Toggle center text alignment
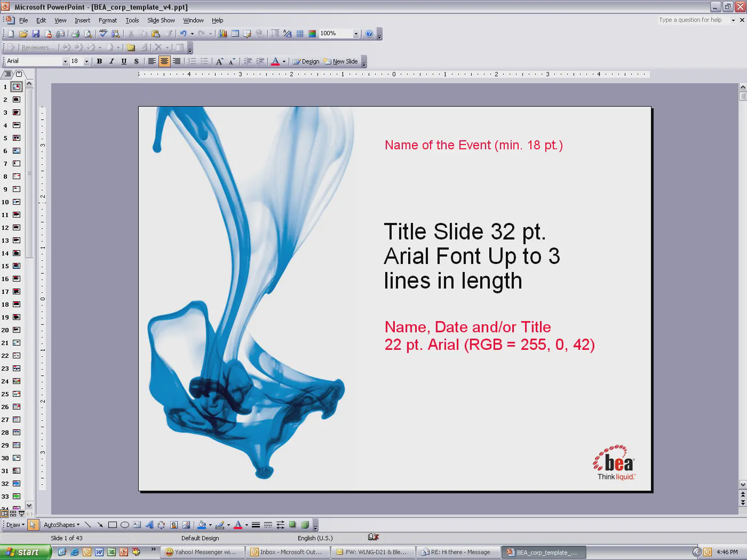The image size is (747, 560). [164, 61]
